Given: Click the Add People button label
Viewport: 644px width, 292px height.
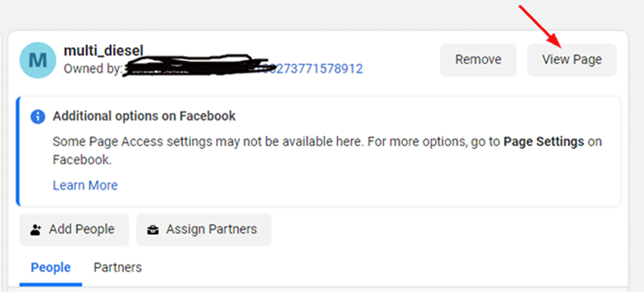Looking at the screenshot, I should click(x=82, y=229).
